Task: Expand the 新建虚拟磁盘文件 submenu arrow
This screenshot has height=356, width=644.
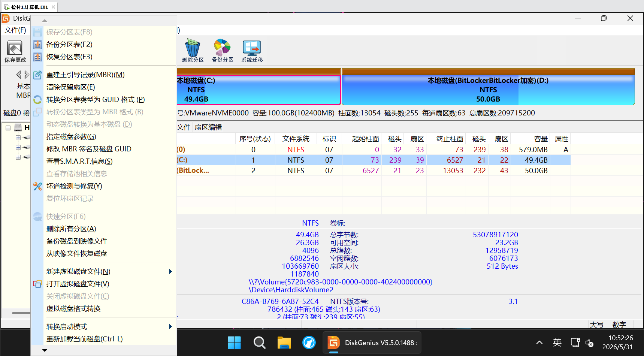Action: point(170,272)
